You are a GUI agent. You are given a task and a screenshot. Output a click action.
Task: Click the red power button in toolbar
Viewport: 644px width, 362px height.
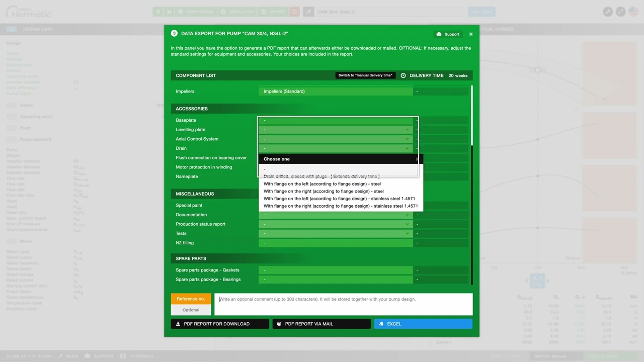click(295, 12)
